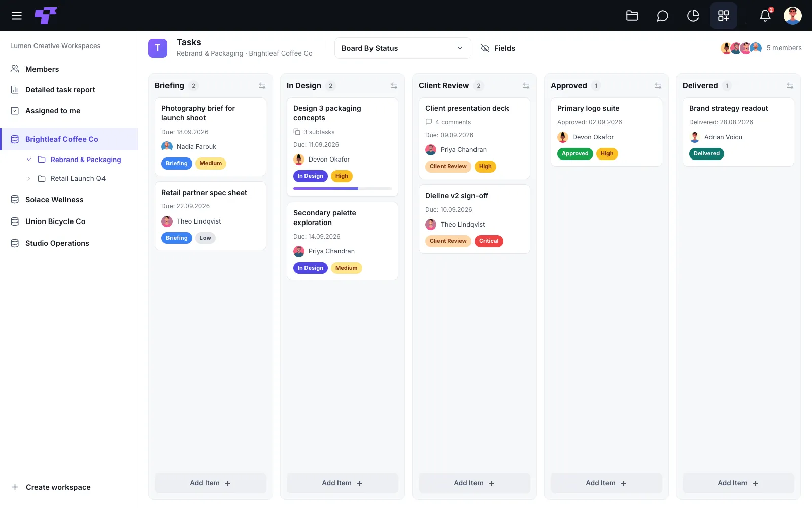This screenshot has height=508, width=812.
Task: Click the red Critical priority tag
Action: [x=489, y=241]
